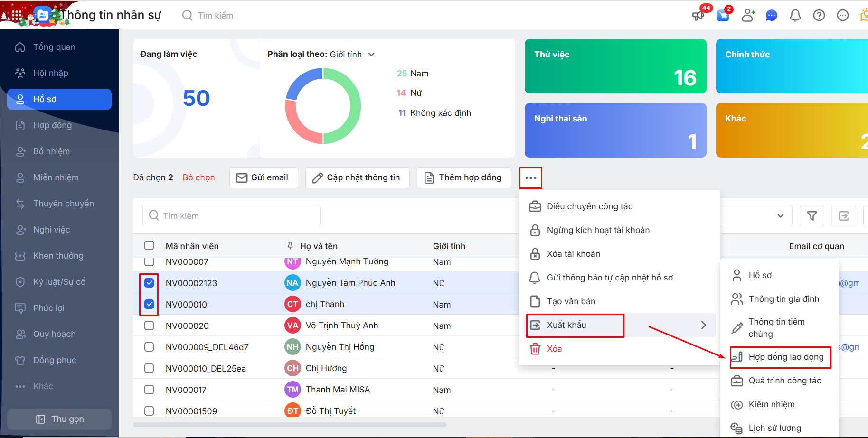
Task: Open the shopping cart icon
Action: point(723,16)
